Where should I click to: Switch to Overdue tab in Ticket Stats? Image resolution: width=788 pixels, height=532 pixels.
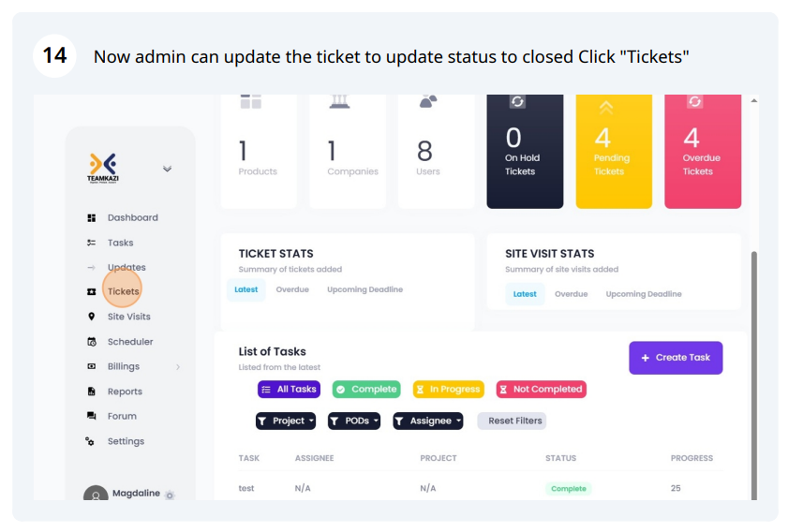tap(292, 289)
